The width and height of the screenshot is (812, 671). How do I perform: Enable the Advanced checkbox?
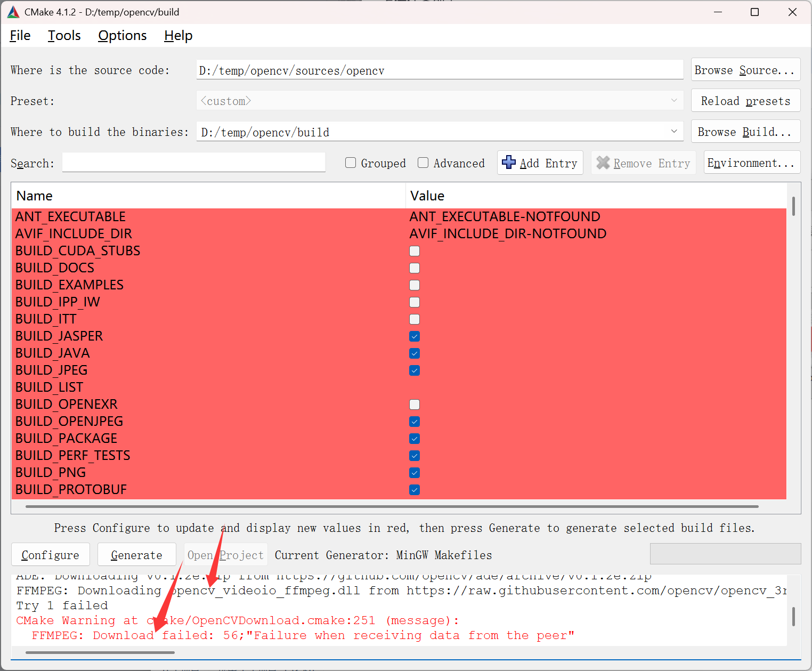coord(423,163)
